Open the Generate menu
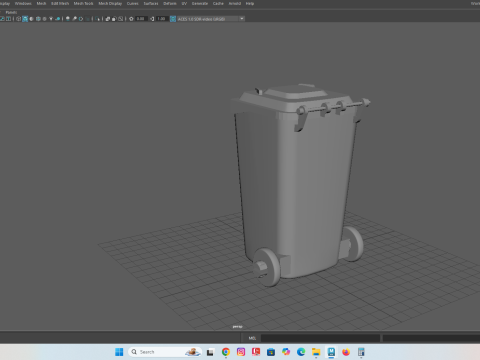Screen dimensions: 480x360 point(200,3)
